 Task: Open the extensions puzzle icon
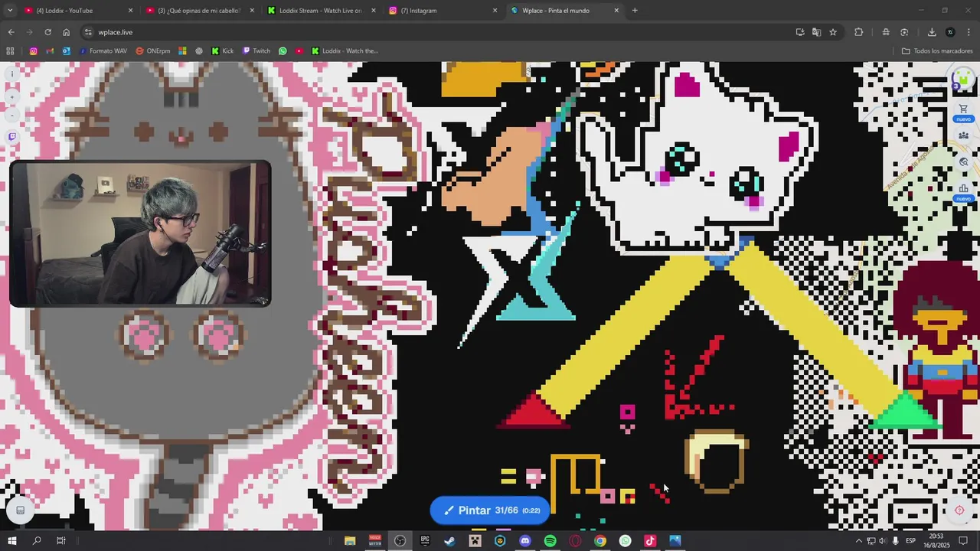(858, 32)
